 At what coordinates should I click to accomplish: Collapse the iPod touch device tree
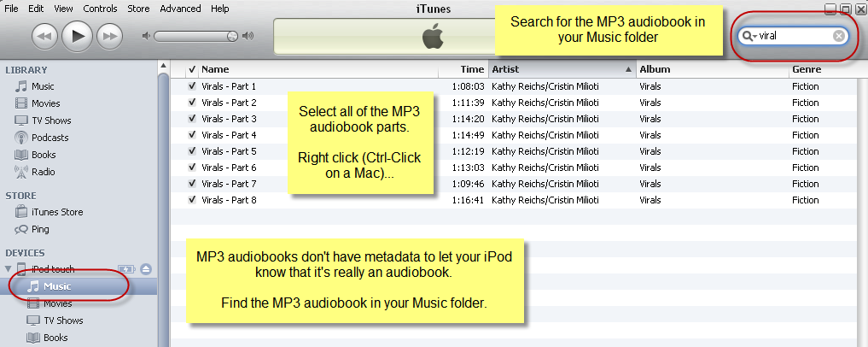point(9,269)
